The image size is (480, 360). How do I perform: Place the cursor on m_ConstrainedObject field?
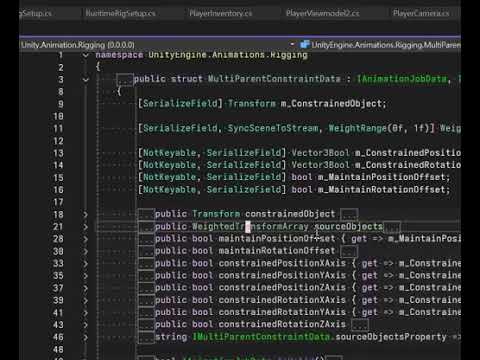(x=333, y=104)
